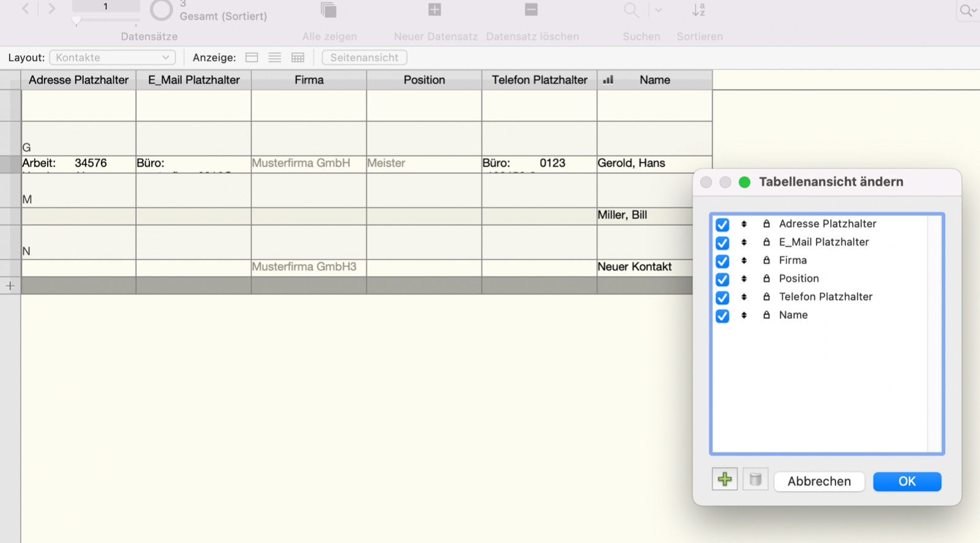Image resolution: width=980 pixels, height=543 pixels.
Task: Open the Layout Kontakte dropdown
Action: pyautogui.click(x=113, y=58)
